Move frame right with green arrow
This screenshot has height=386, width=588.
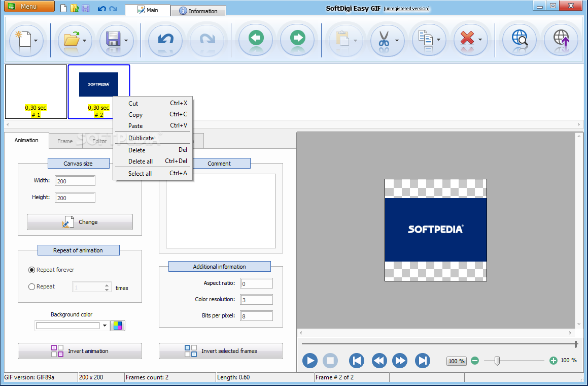tap(298, 39)
